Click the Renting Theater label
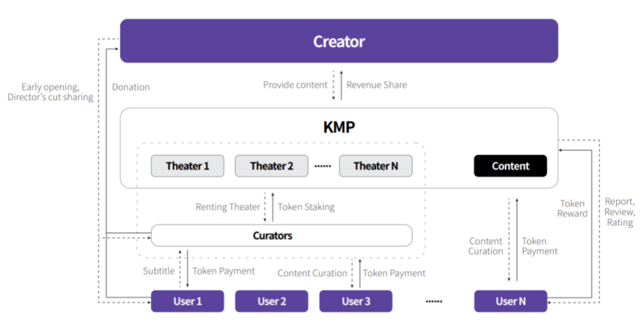Screen dimensions: 644x330 coord(228,207)
